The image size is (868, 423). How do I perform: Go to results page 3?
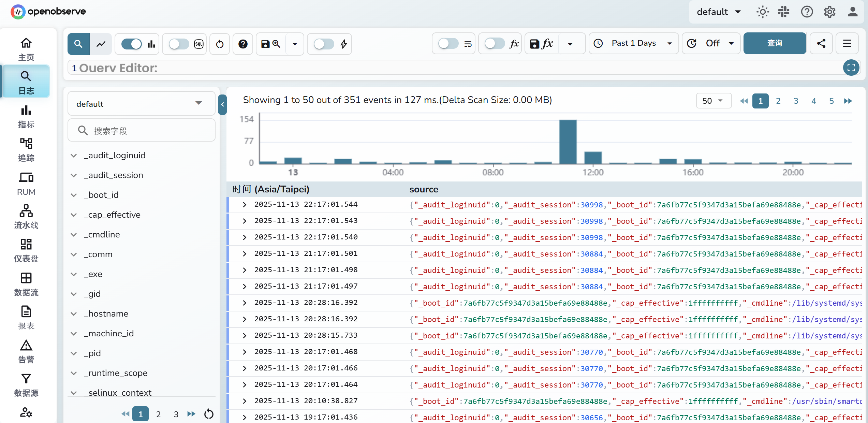coord(796,101)
